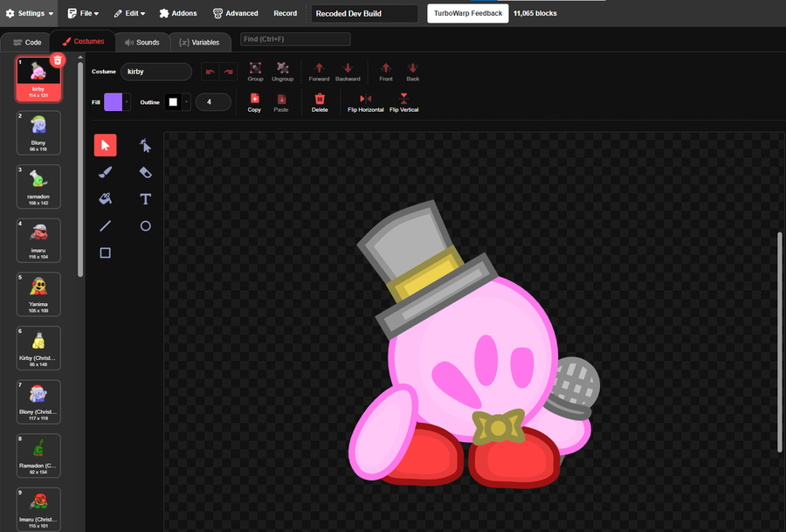The width and height of the screenshot is (786, 532).
Task: Switch to the Costumes tab
Action: click(x=83, y=42)
